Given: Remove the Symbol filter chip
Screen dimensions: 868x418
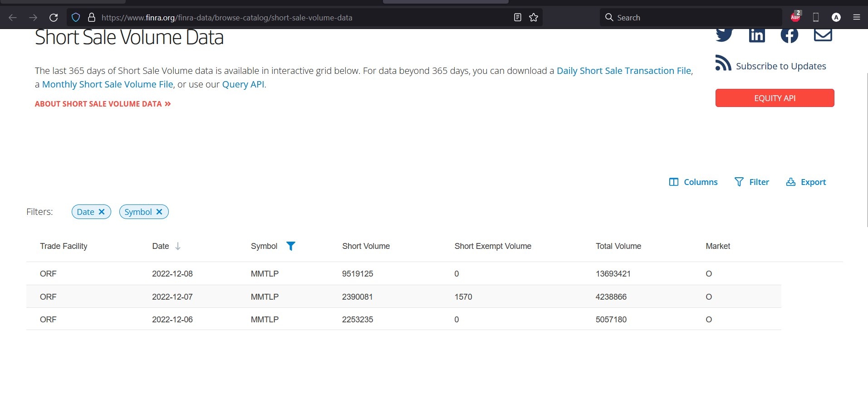Looking at the screenshot, I should click(x=159, y=212).
